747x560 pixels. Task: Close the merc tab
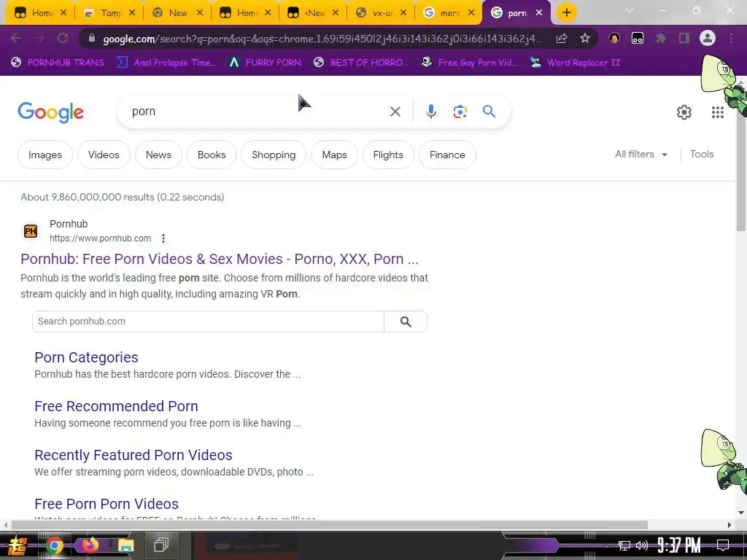pos(471,13)
